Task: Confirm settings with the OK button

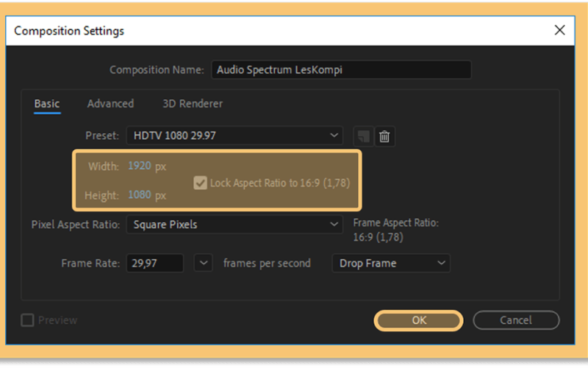Action: point(418,320)
